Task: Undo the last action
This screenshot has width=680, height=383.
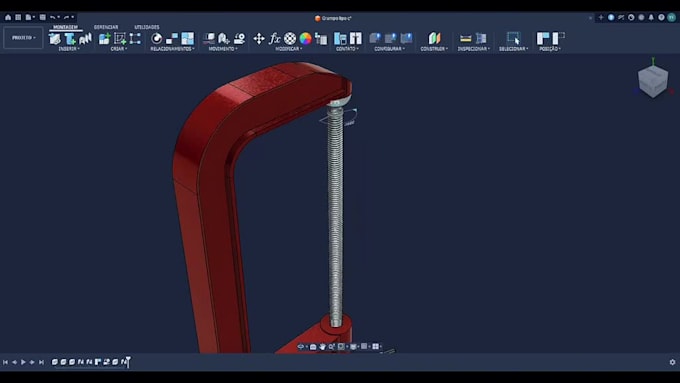Action: (x=53, y=17)
